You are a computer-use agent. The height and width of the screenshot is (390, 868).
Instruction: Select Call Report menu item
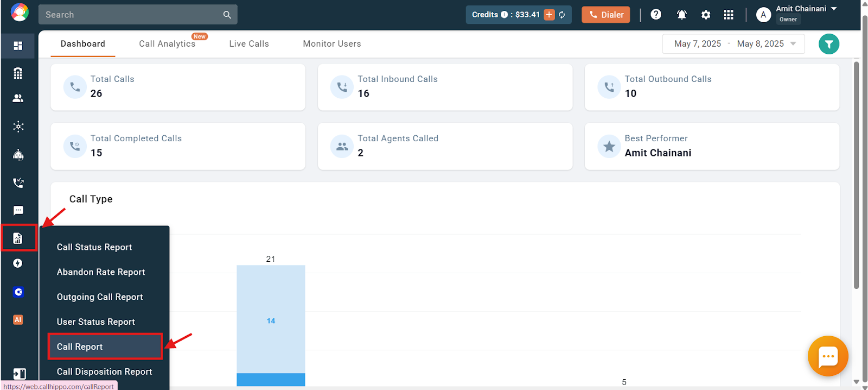[x=105, y=347]
